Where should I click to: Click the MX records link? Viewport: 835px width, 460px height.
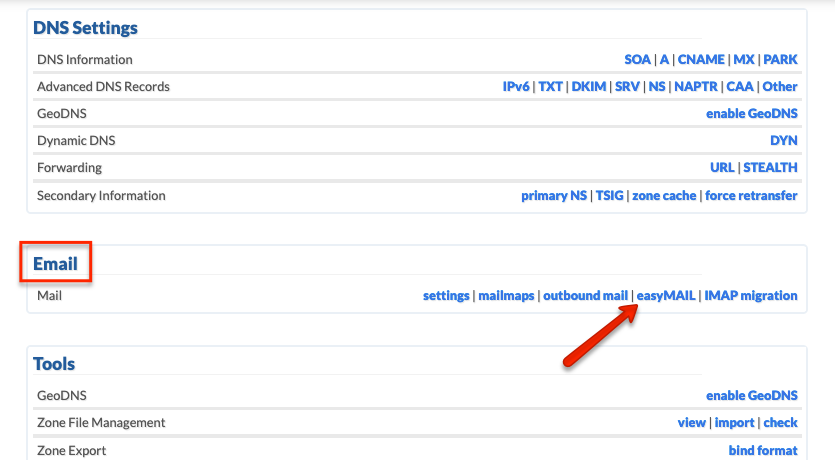tap(744, 59)
